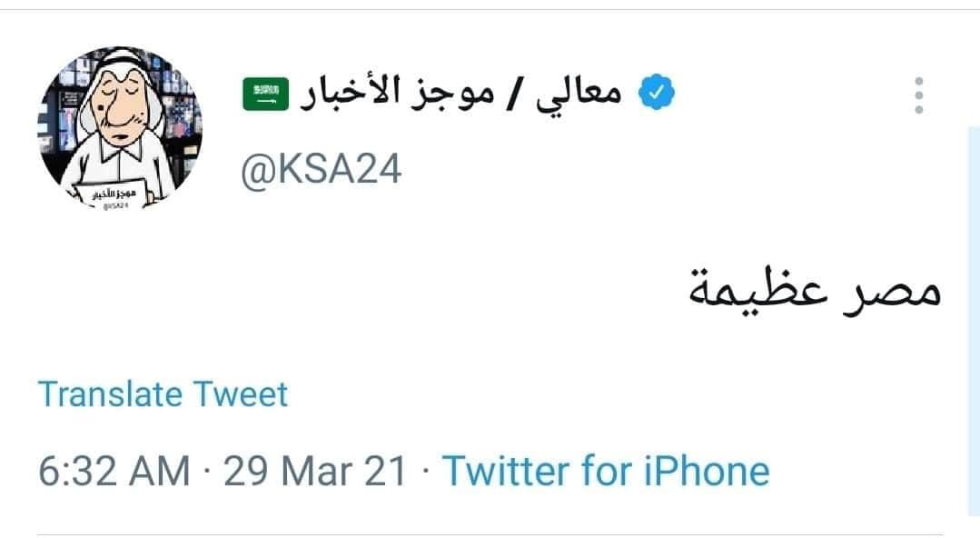The image size is (980, 538).
Task: Open the Twitter for iPhone source link
Action: (x=606, y=471)
